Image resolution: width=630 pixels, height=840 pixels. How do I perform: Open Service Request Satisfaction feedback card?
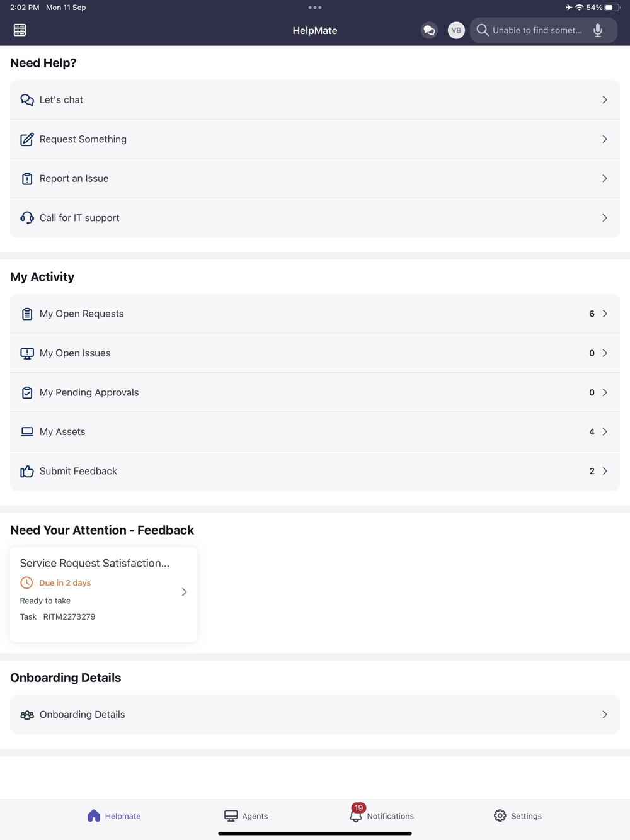pyautogui.click(x=103, y=594)
